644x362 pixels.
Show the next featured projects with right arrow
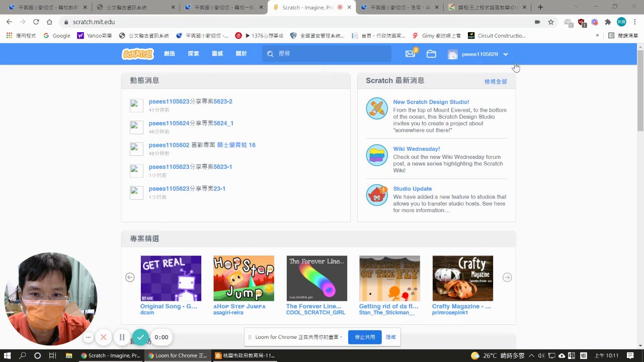[x=507, y=278]
